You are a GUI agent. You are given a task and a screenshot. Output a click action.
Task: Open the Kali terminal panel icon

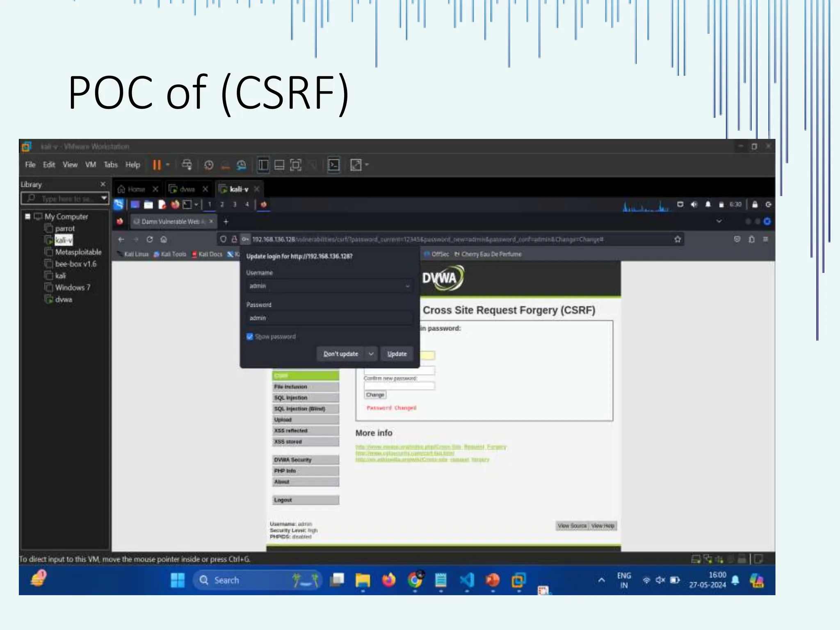[x=187, y=204]
